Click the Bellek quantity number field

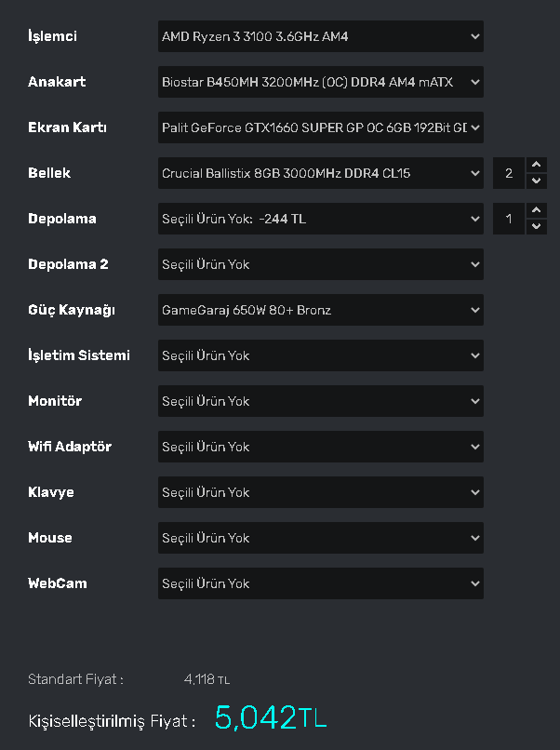pos(509,173)
